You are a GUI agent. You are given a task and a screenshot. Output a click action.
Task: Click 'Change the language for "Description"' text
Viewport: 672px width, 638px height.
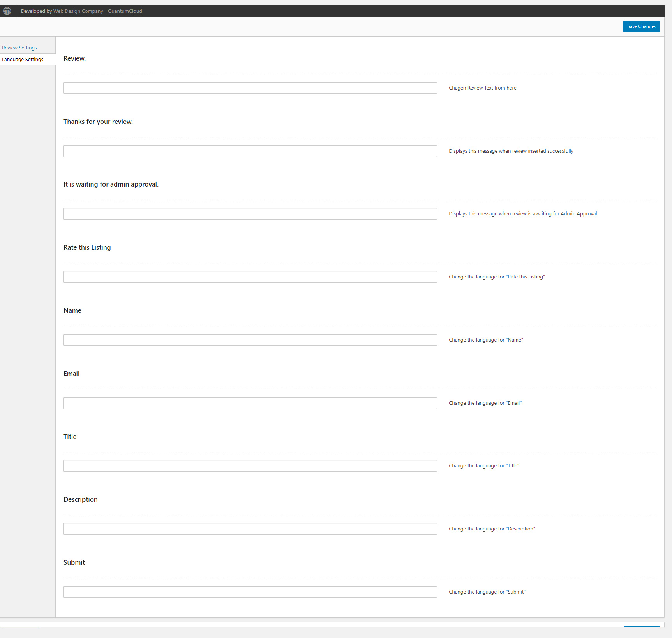[492, 529]
